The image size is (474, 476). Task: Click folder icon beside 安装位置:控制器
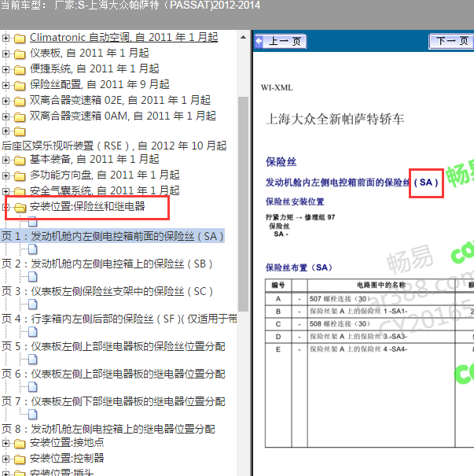[x=20, y=459]
